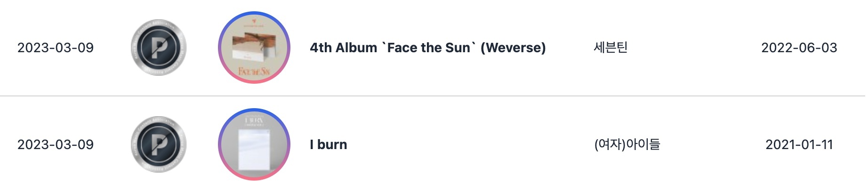Click the gradient ring around I burn cover

click(x=254, y=110)
